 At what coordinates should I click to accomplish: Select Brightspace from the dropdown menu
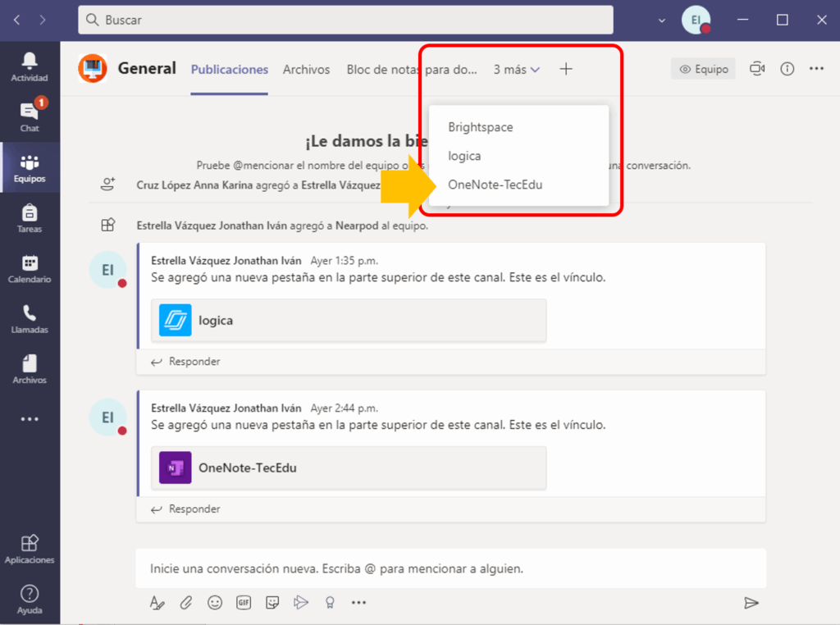pyautogui.click(x=481, y=127)
